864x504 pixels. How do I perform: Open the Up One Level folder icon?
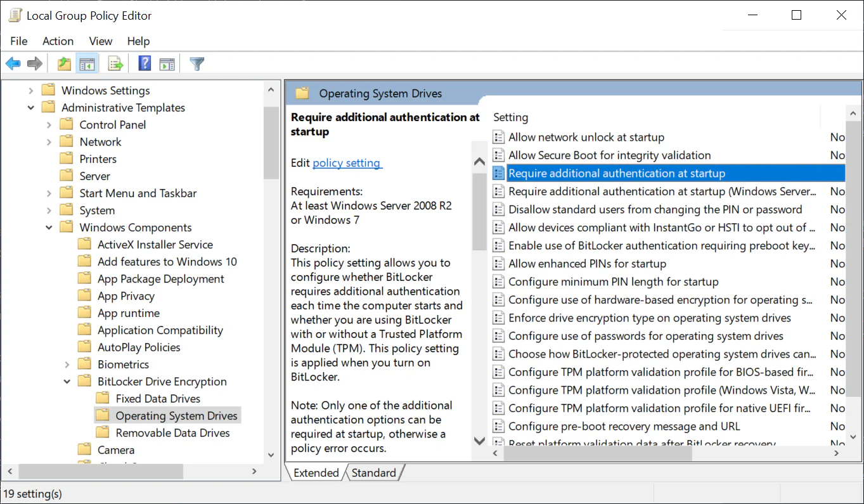coord(62,63)
